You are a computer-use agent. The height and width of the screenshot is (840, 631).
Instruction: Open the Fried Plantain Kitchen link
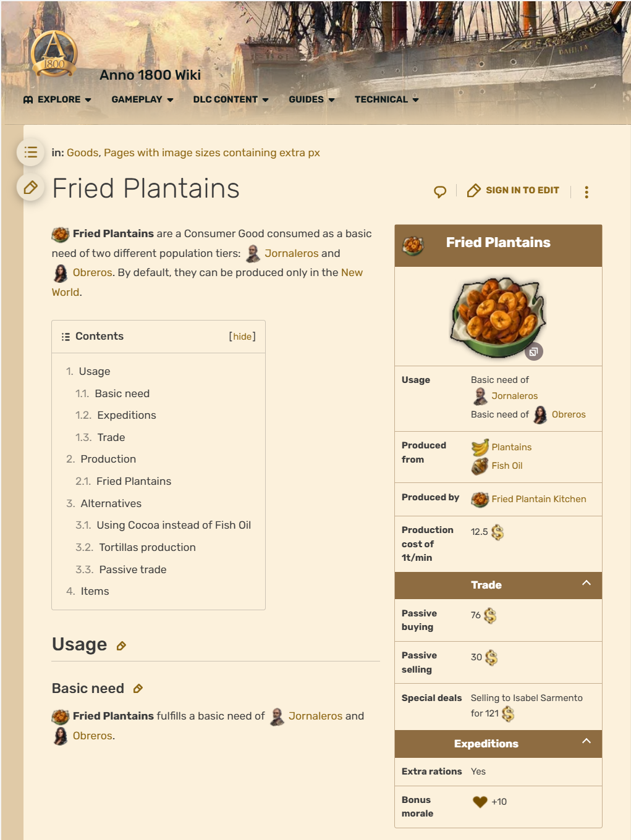(x=539, y=499)
